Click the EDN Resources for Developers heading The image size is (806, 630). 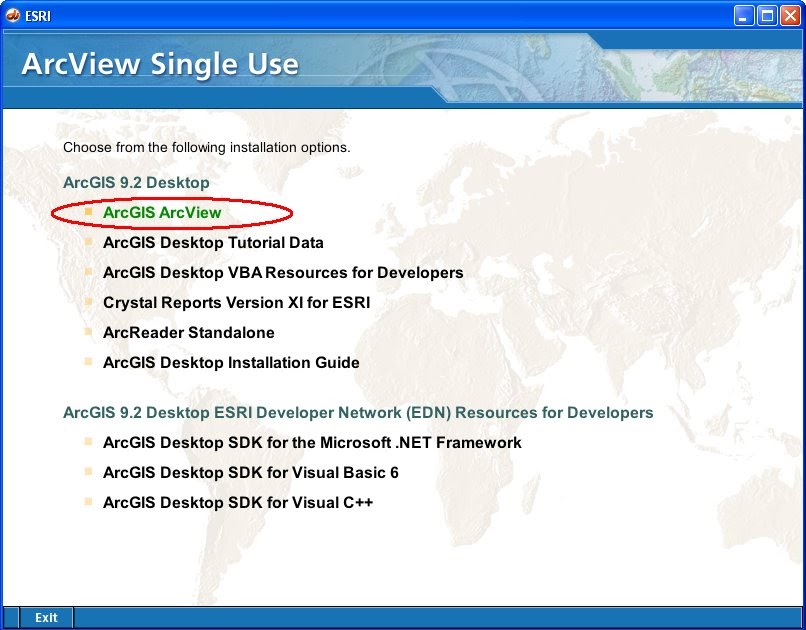[358, 412]
